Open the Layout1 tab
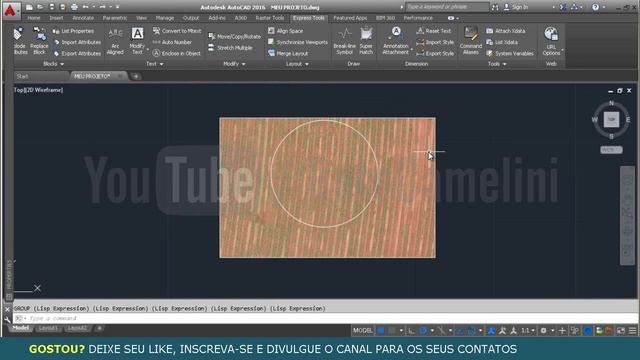This screenshot has height=360, width=640. (48, 328)
